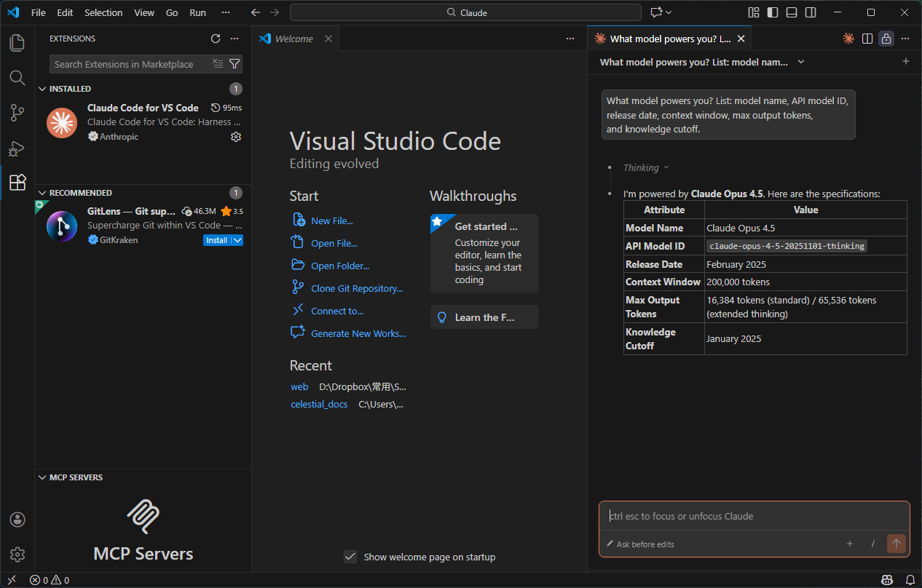
Task: Open the Run and Debug view
Action: click(17, 148)
